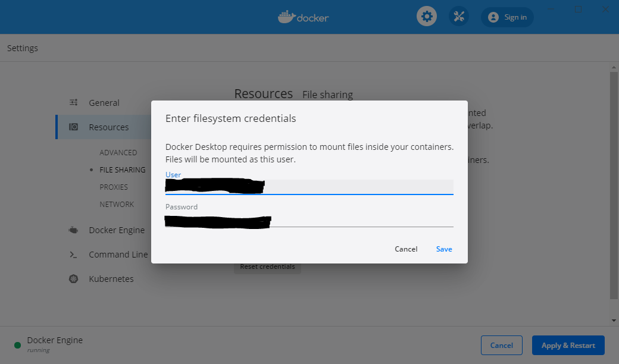This screenshot has width=619, height=364.
Task: Focus the User input field
Action: [309, 186]
